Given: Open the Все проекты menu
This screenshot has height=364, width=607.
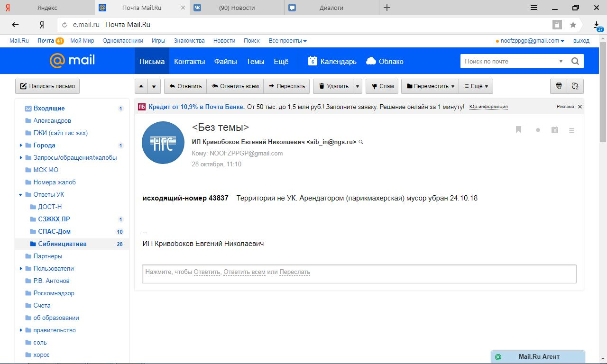Looking at the screenshot, I should [287, 41].
